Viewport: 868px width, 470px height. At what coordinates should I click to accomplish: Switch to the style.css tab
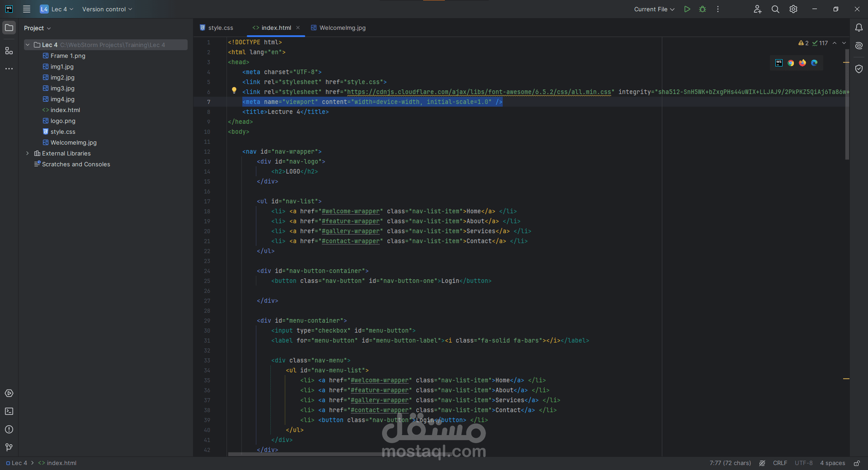click(x=217, y=28)
